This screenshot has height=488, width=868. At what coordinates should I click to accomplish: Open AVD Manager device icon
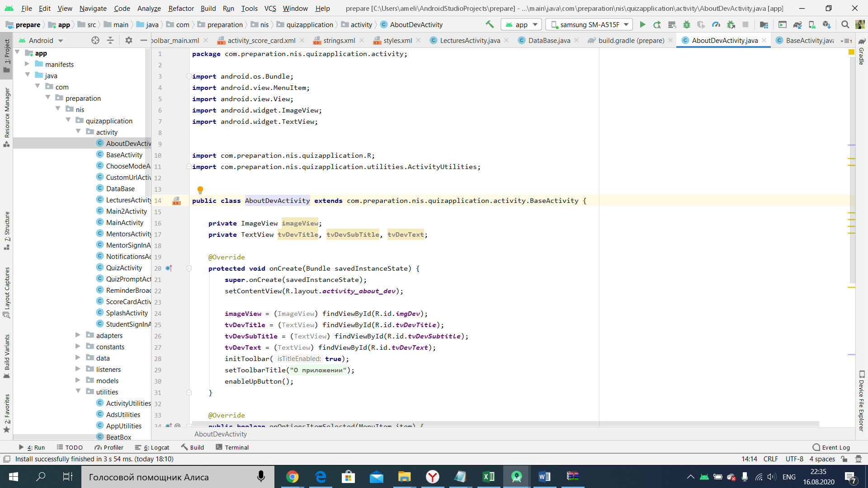click(812, 24)
